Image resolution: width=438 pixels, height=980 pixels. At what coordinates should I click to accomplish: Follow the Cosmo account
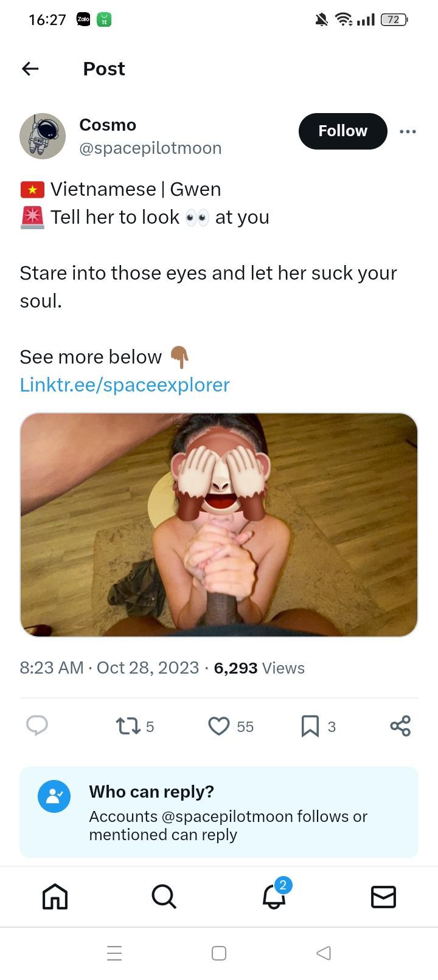point(342,131)
